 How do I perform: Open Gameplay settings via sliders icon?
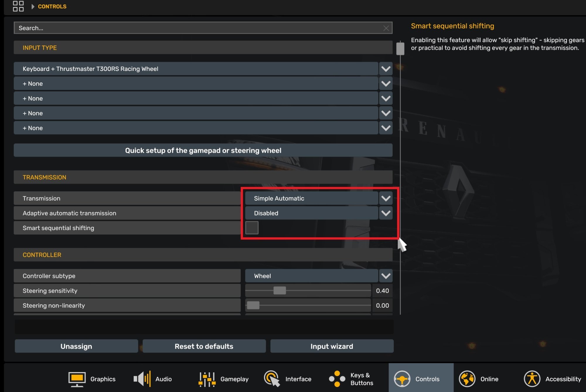tap(207, 379)
